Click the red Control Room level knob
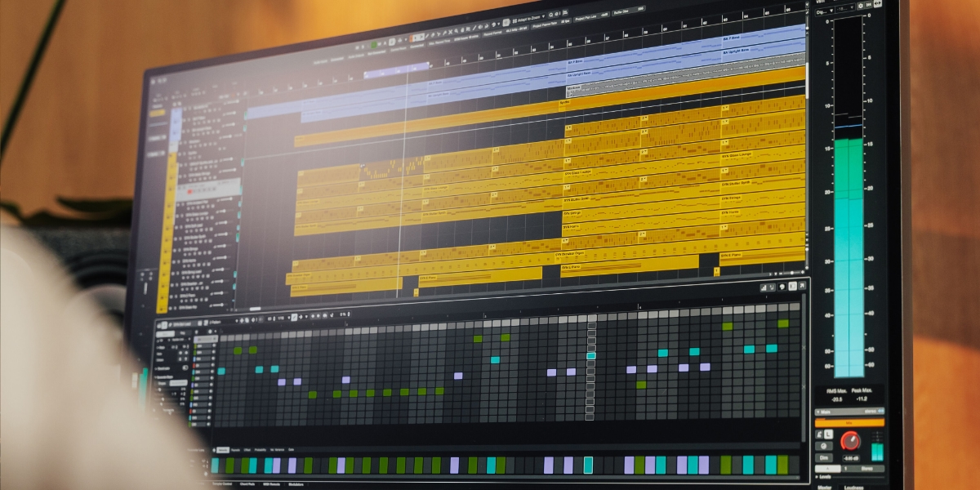 [x=850, y=441]
